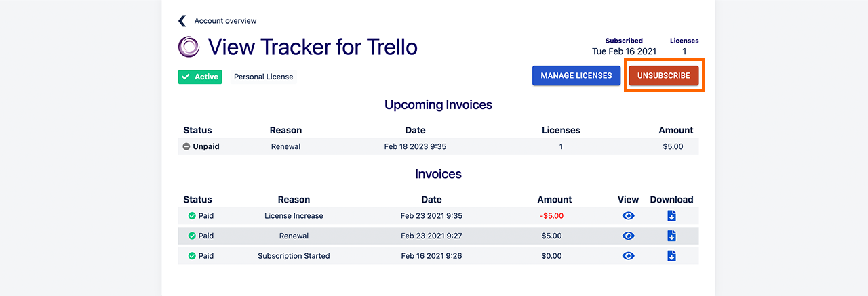Screen dimensions: 868x296
Task: Download the Subscription Started invoice file
Action: (671, 256)
